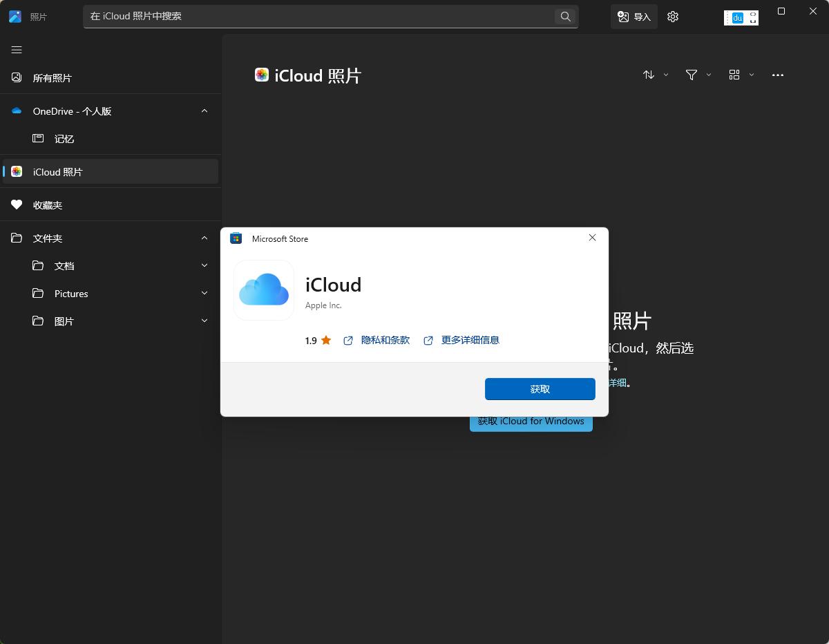Click the hamburger menu to collapse sidebar

click(16, 50)
